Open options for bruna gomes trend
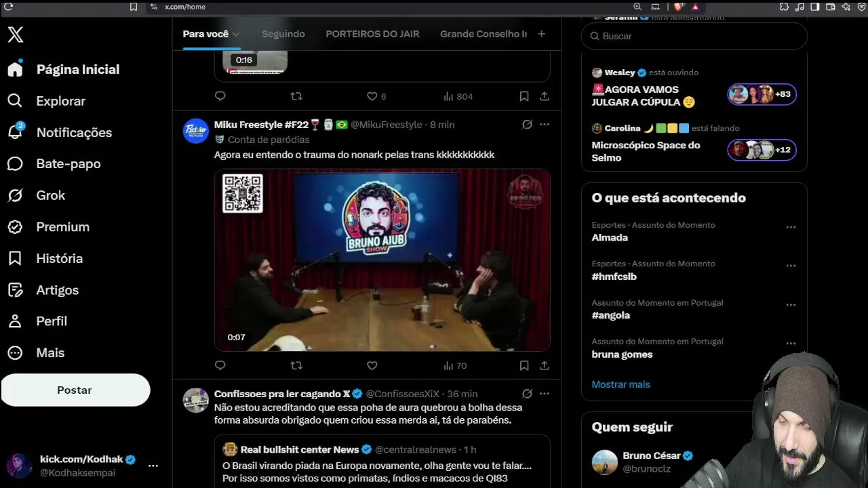 791,344
